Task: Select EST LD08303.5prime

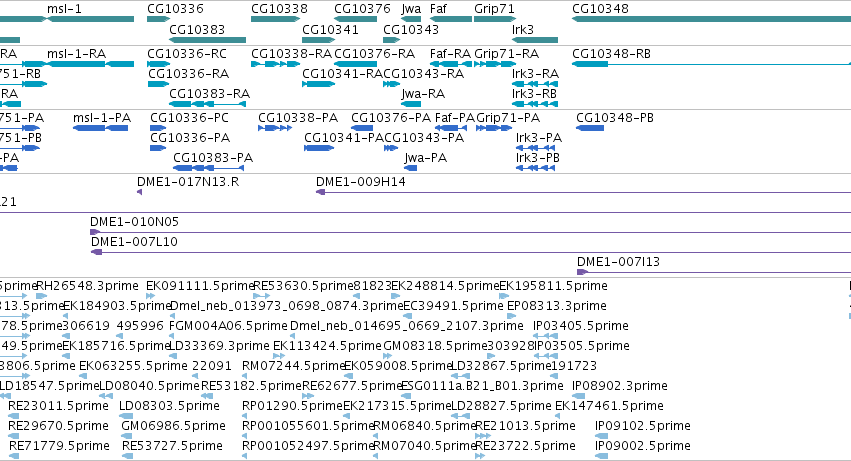Action: click(x=126, y=416)
